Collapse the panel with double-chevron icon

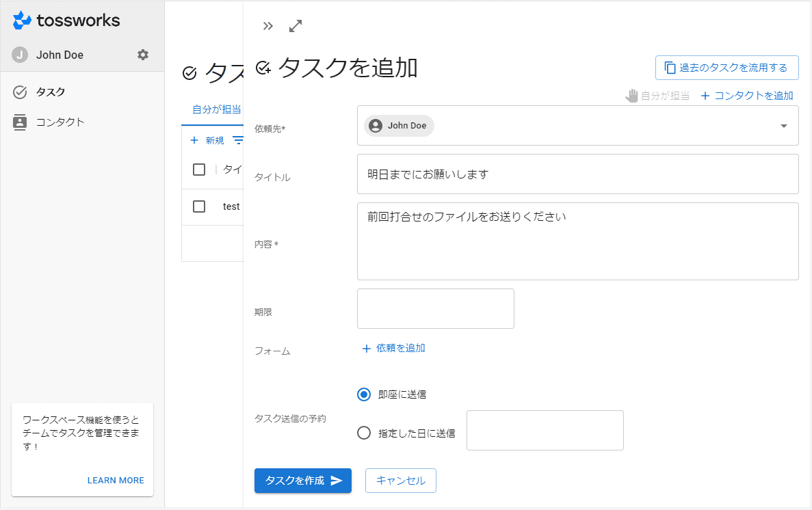pyautogui.click(x=268, y=26)
